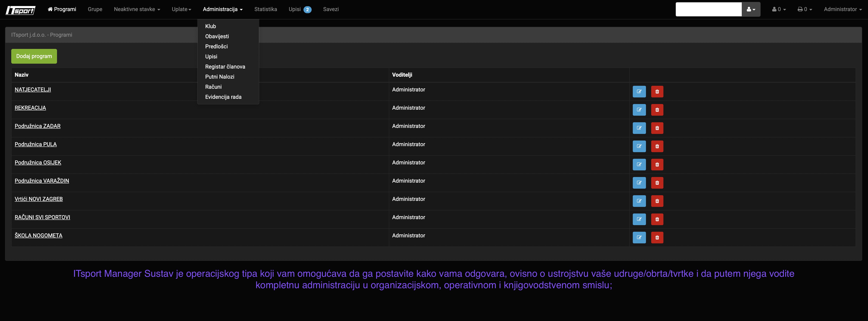868x321 pixels.
Task: Edit the NATJECATELJI program
Action: (639, 92)
